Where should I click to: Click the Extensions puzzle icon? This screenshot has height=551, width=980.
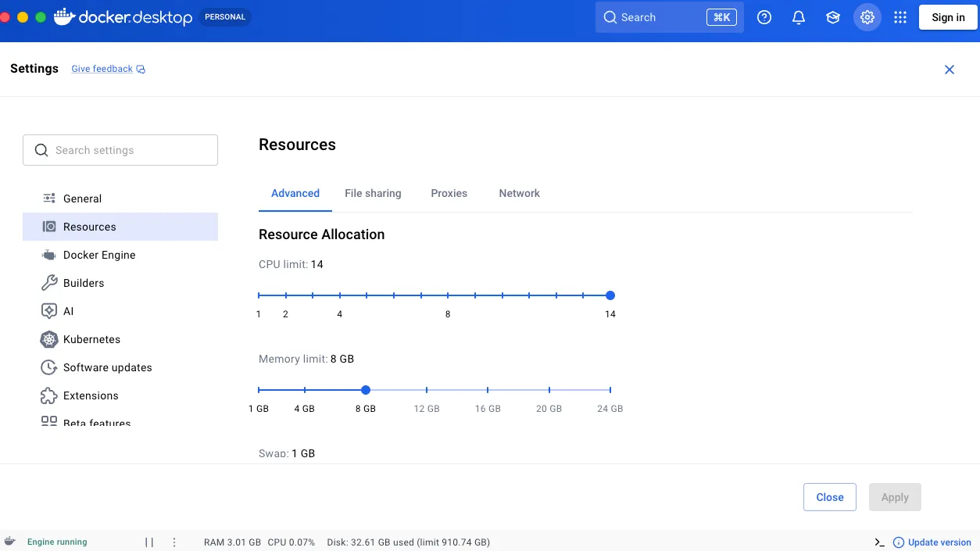(x=49, y=395)
